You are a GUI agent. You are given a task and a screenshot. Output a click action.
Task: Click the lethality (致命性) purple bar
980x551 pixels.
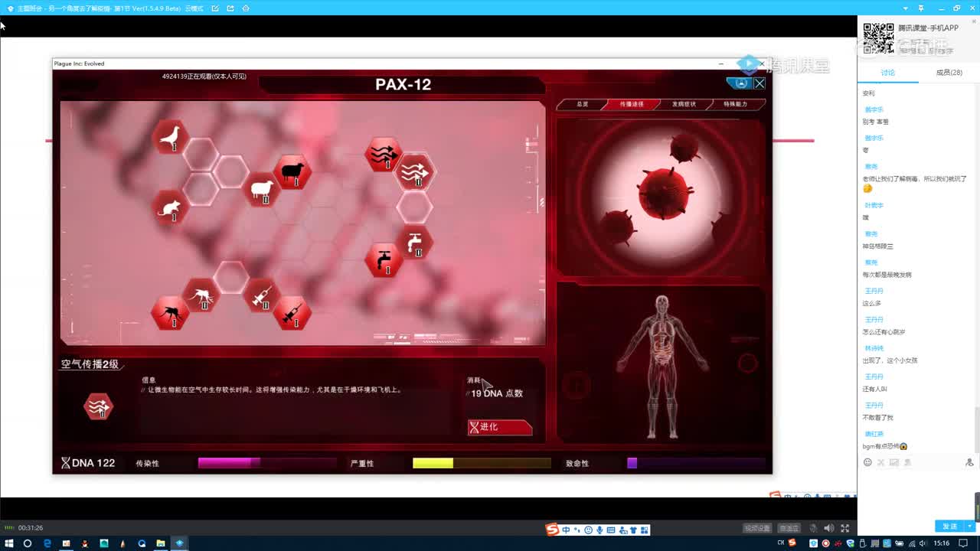coord(696,463)
